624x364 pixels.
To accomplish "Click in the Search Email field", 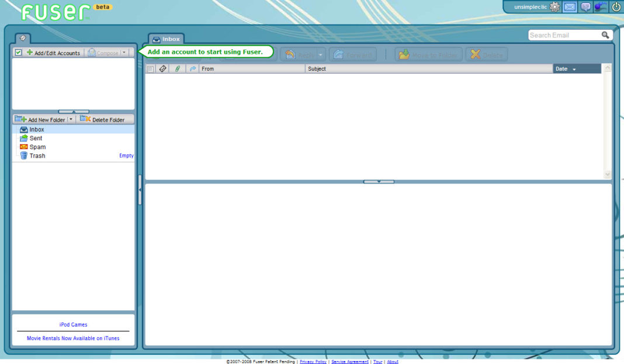I will [564, 35].
